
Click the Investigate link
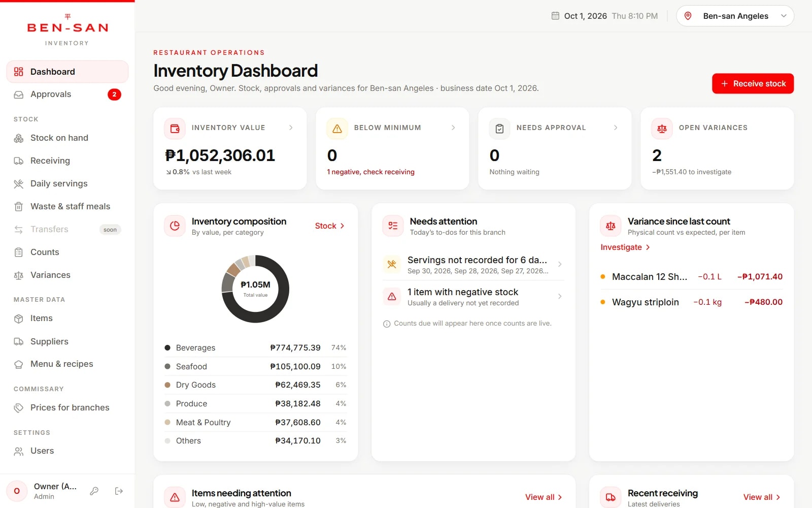pyautogui.click(x=625, y=247)
